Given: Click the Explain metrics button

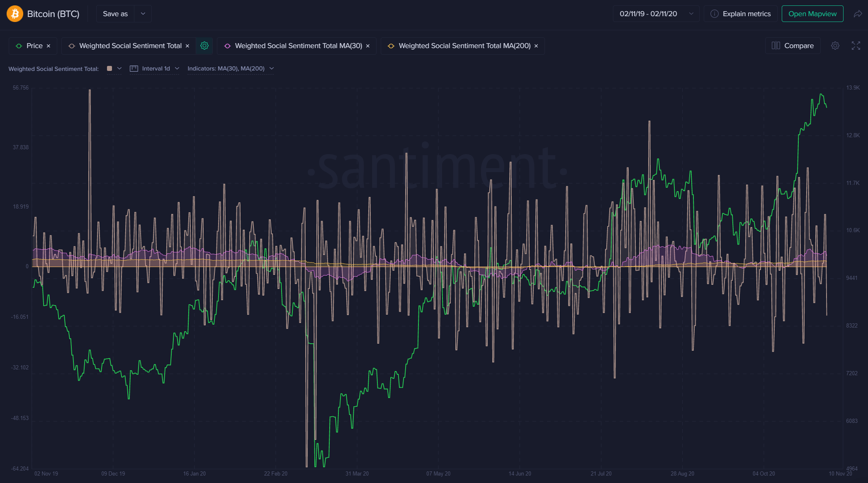Looking at the screenshot, I should pyautogui.click(x=741, y=14).
